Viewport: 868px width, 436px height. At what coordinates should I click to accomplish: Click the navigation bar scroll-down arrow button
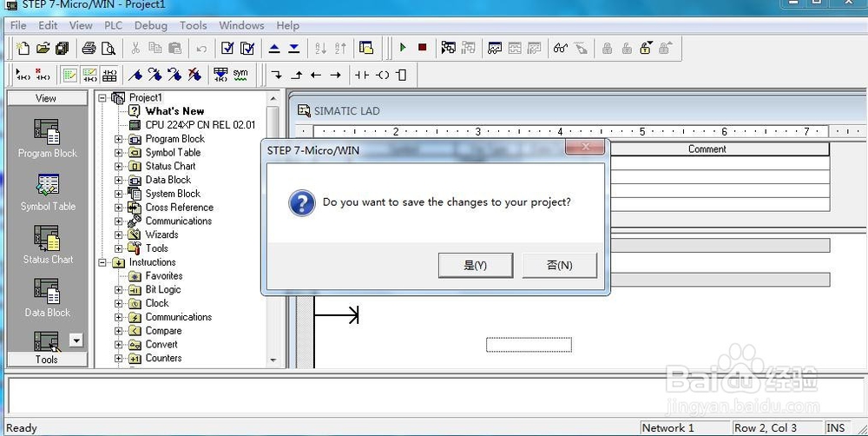coord(76,340)
